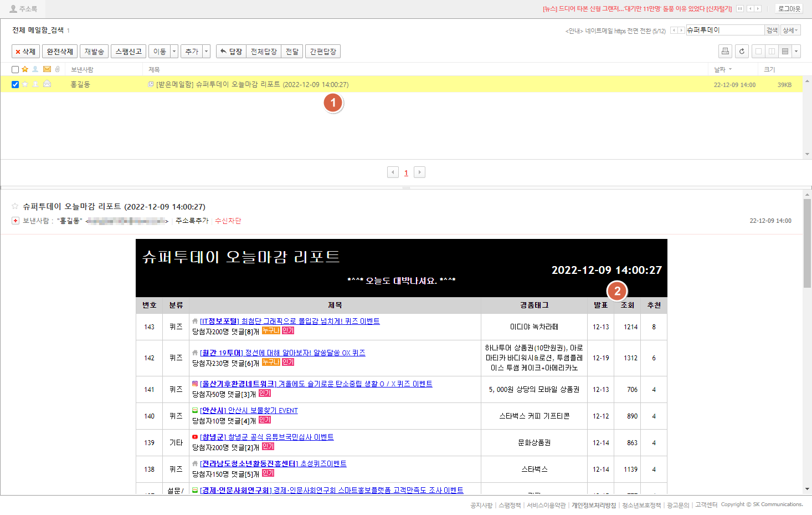Uncheck the 홍길동 mail row checkbox
This screenshot has height=515, width=812.
[16, 84]
